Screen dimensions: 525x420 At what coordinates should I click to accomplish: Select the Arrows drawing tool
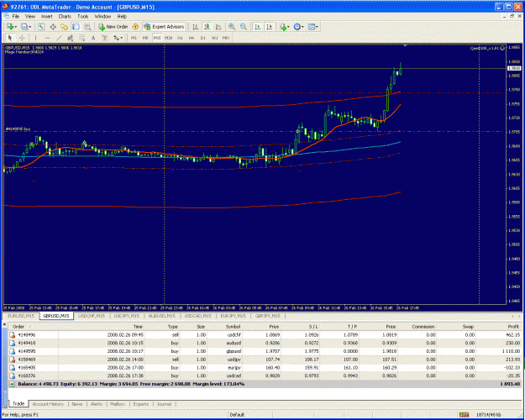click(x=116, y=38)
